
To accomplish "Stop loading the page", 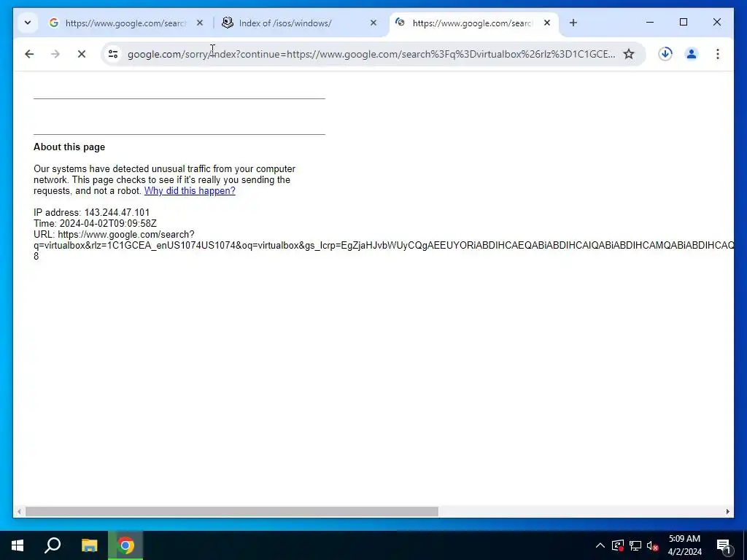I will click(x=82, y=54).
